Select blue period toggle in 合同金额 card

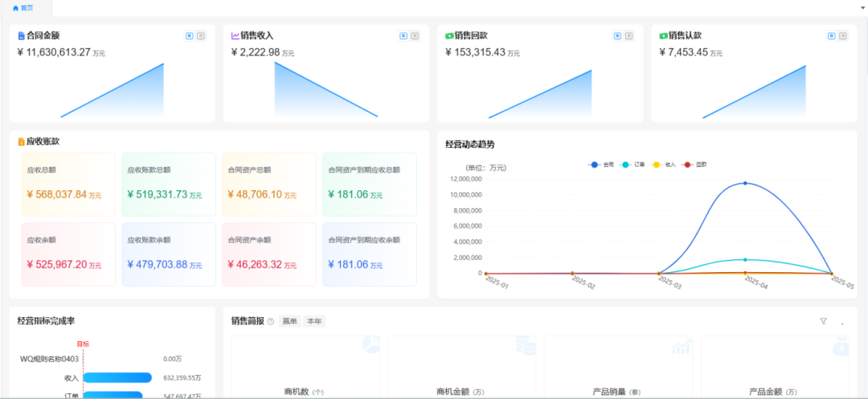coord(190,36)
